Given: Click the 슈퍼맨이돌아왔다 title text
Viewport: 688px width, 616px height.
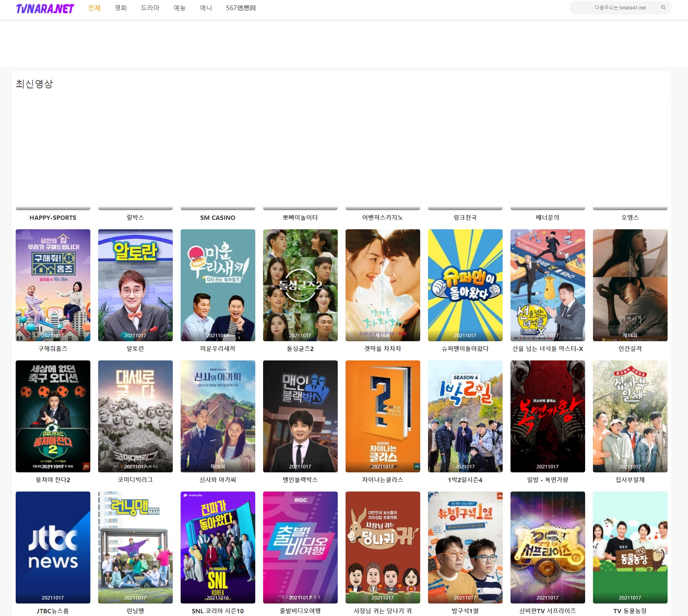Looking at the screenshot, I should (465, 349).
